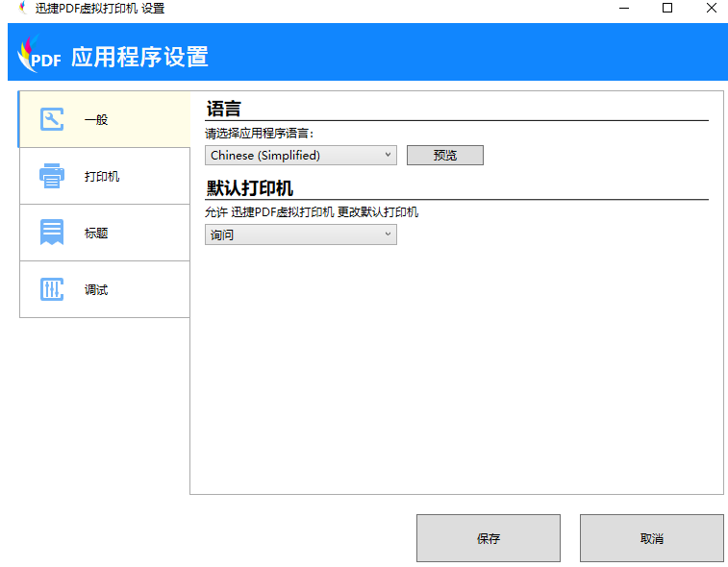Click the 默认打印机 section heading

[x=250, y=188]
